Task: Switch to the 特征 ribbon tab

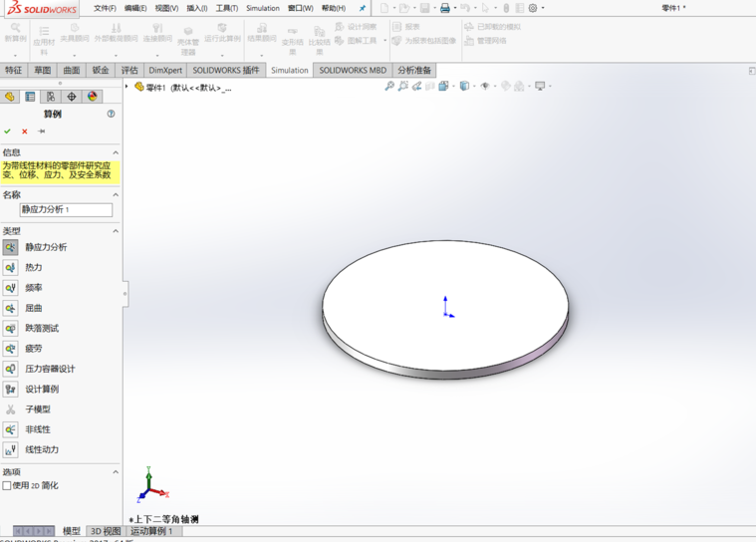Action: (14, 71)
